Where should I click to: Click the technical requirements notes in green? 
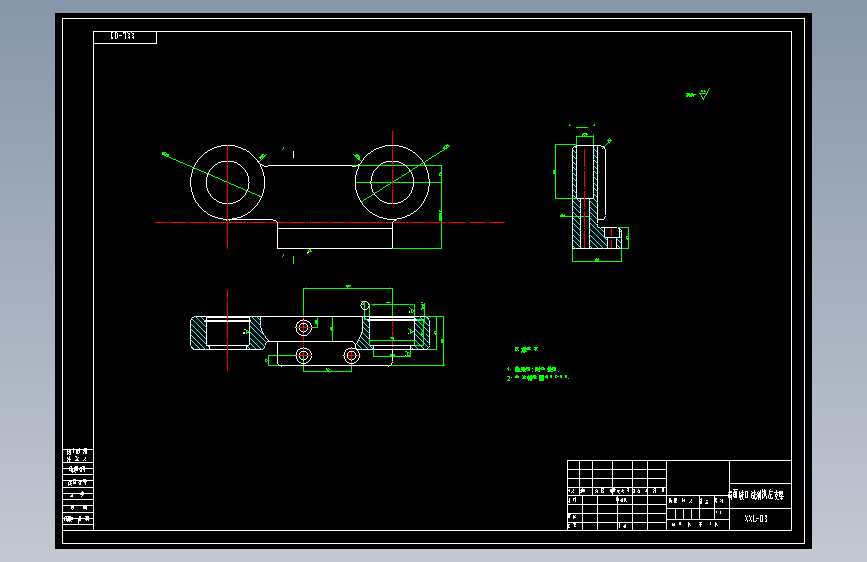[x=537, y=365]
